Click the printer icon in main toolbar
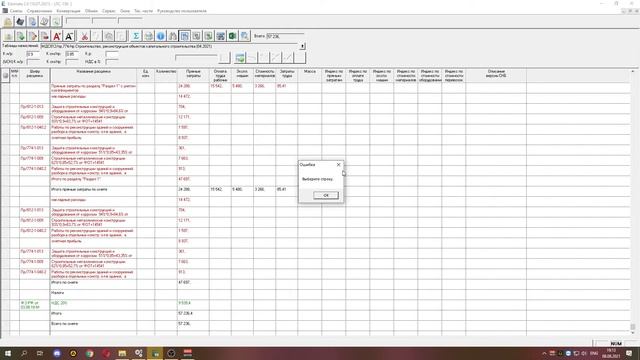This screenshot has width=640, height=360. coord(149,36)
